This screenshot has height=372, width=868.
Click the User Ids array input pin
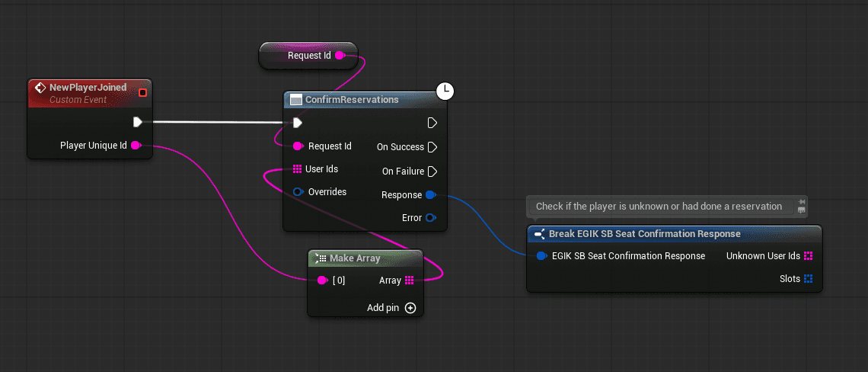coord(298,169)
